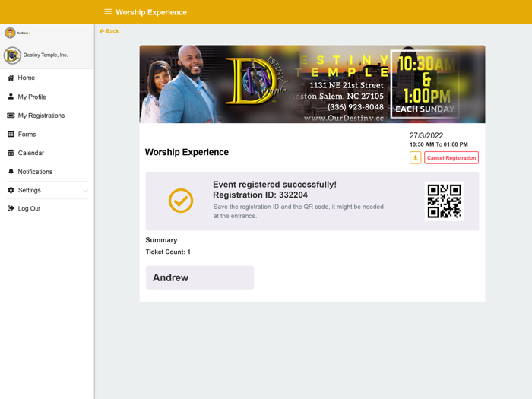Click the My Profile person icon
Viewport: 532px width, 399px height.
click(11, 97)
